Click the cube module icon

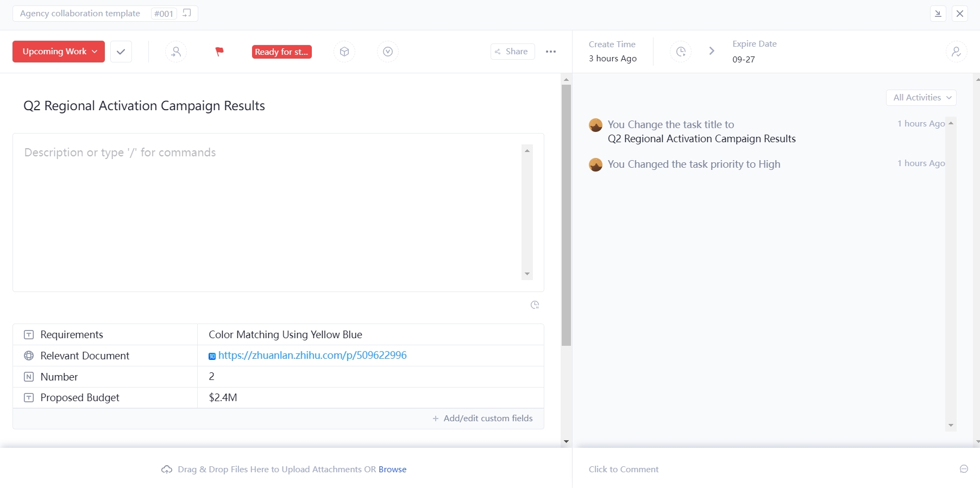point(344,52)
